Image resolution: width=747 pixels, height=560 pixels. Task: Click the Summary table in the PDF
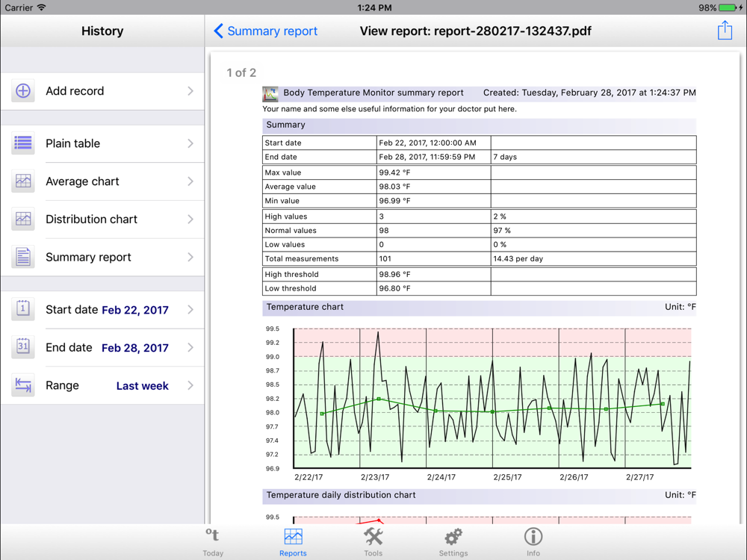[x=479, y=215]
